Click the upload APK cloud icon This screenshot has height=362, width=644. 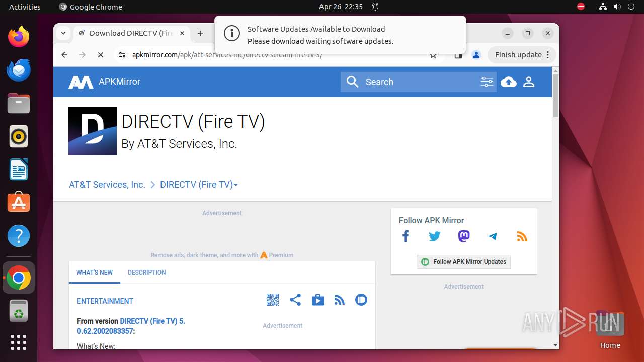pyautogui.click(x=509, y=82)
